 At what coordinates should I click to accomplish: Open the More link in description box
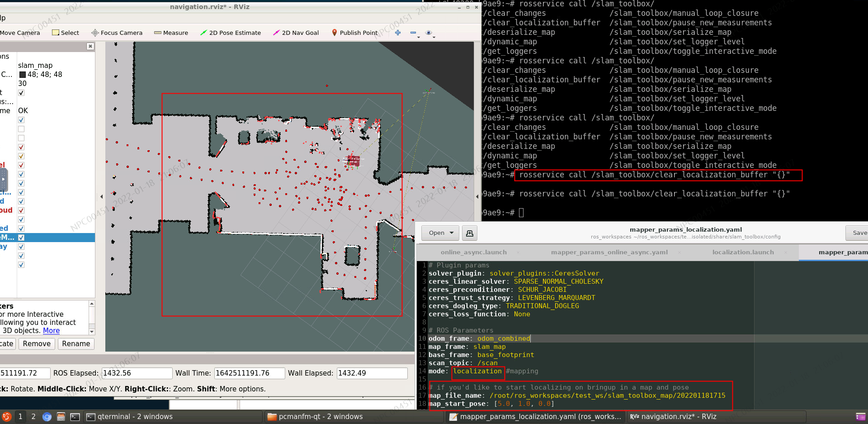coord(51,331)
